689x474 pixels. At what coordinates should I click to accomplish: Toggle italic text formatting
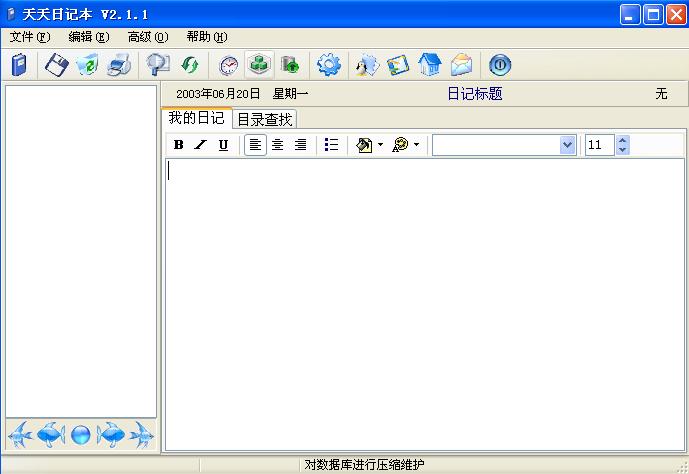click(200, 145)
